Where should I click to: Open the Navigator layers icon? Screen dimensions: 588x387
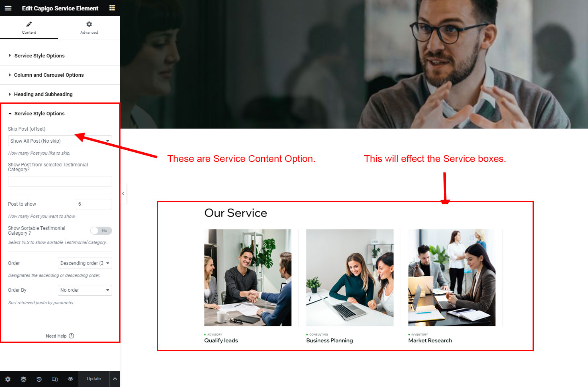tap(23, 379)
